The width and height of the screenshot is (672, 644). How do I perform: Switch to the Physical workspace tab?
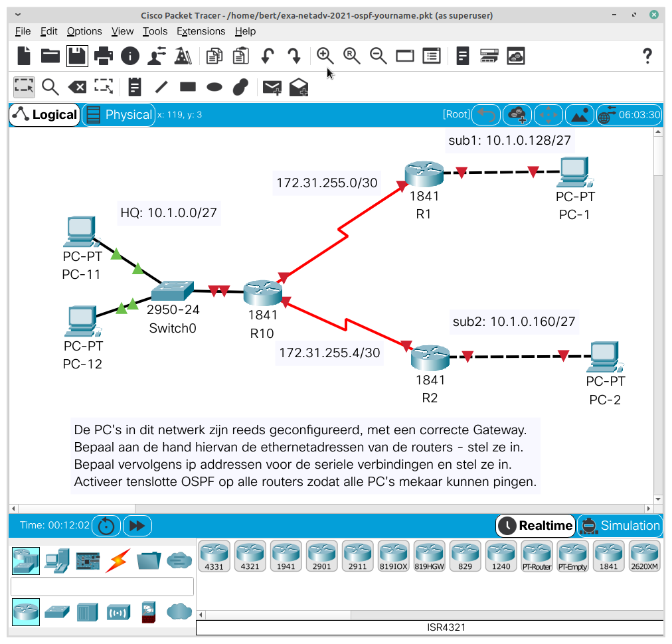pyautogui.click(x=118, y=114)
